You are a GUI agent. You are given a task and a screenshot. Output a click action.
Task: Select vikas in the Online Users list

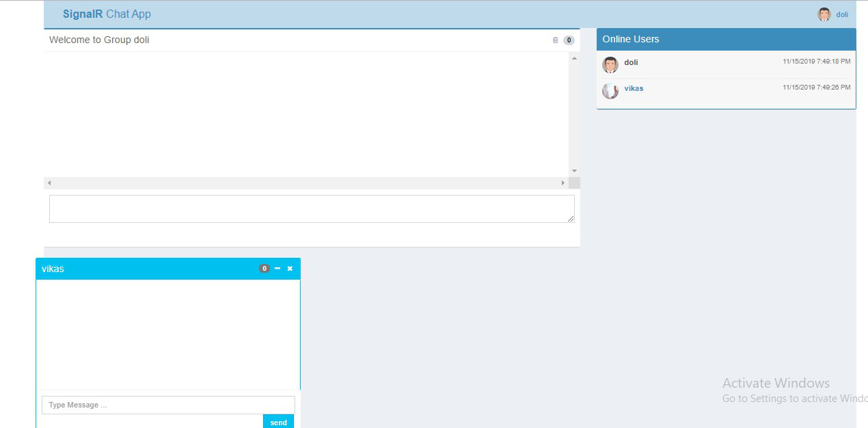[x=634, y=88]
